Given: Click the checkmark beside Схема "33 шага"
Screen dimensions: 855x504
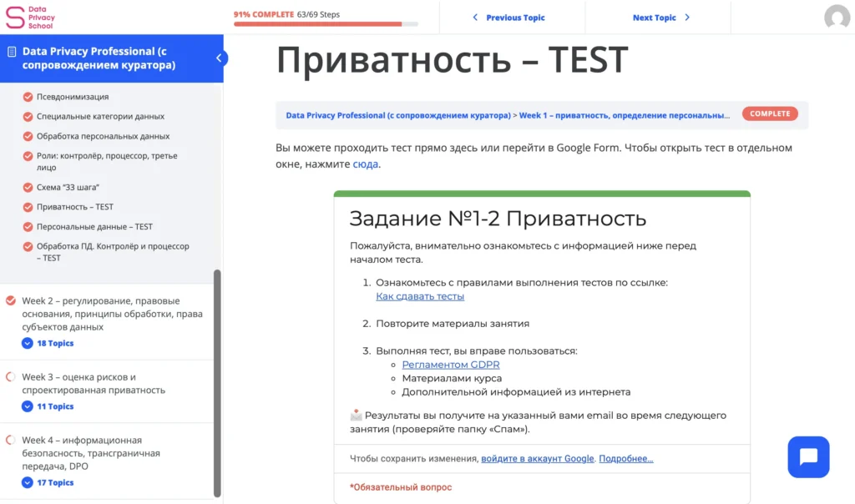Looking at the screenshot, I should pos(28,188).
